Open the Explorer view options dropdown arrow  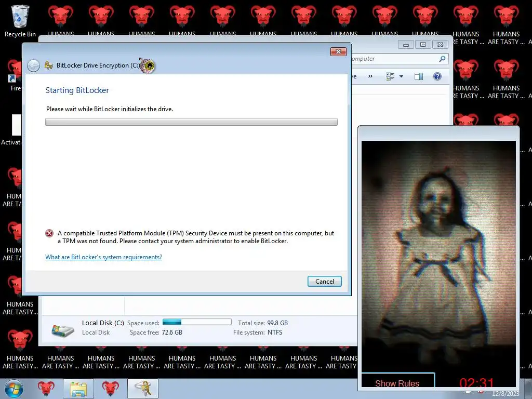[402, 76]
